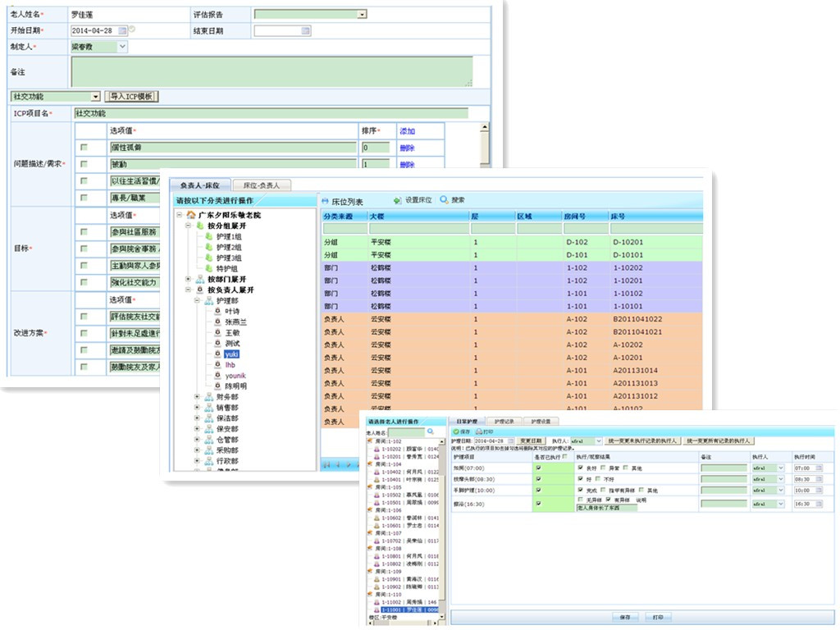Screen dimensions: 840x630
Task: Open the 制定人 dropdown showing 梁春霞
Action: tap(123, 47)
